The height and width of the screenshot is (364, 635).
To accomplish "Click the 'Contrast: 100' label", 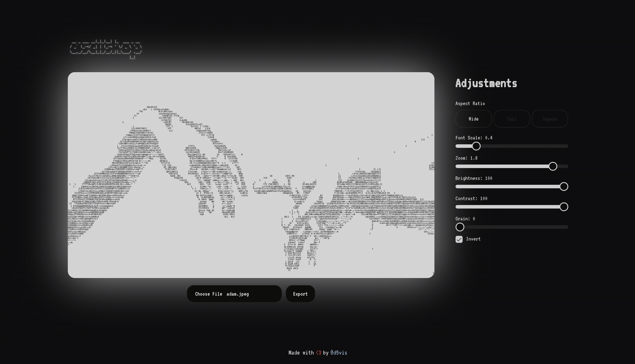I will 471,199.
